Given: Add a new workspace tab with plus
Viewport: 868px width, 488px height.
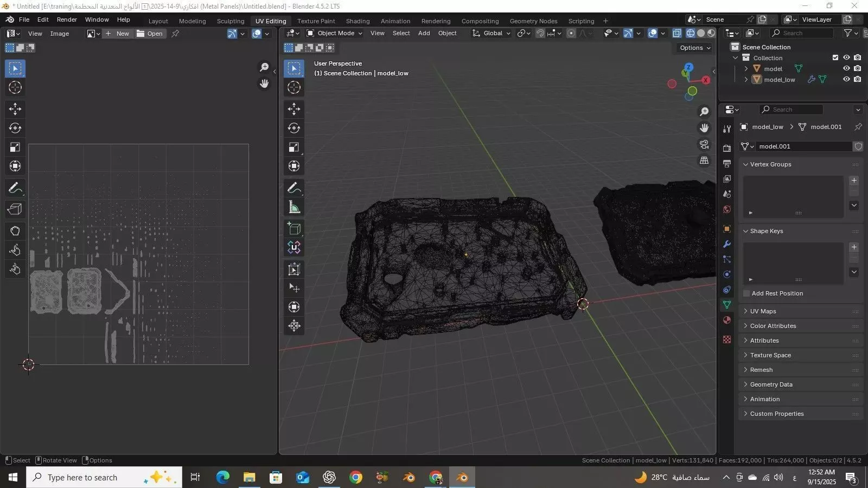Looking at the screenshot, I should (605, 21).
